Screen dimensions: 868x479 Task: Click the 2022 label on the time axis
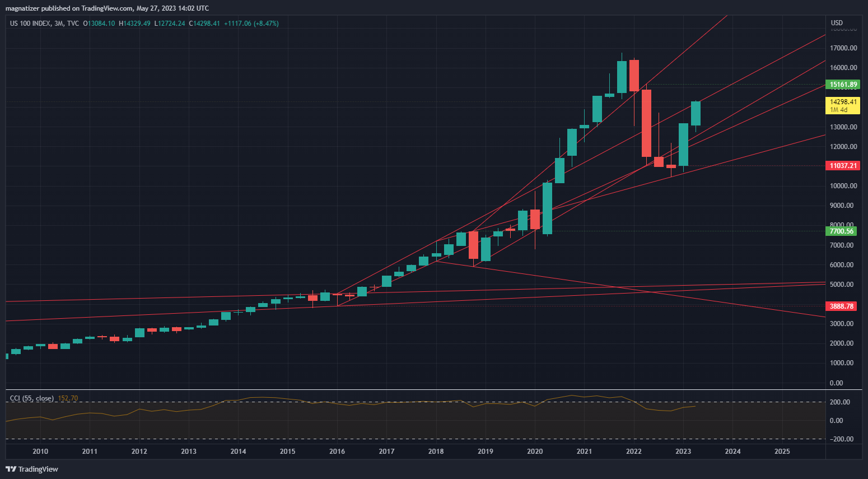point(634,452)
